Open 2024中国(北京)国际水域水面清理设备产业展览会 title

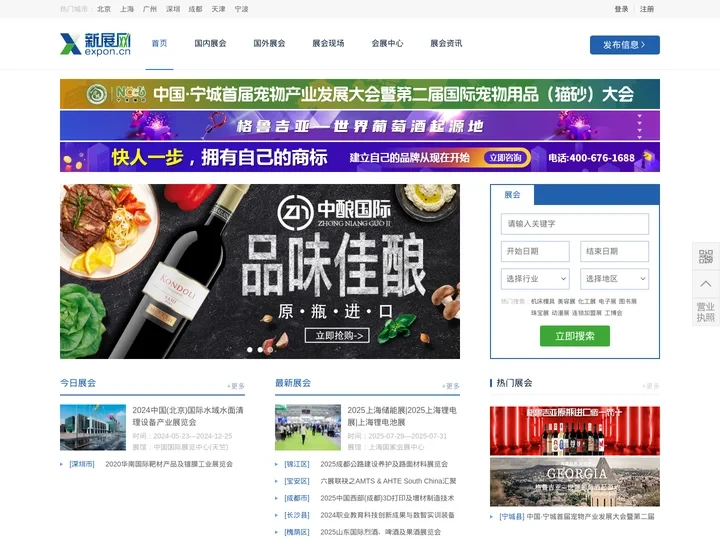tap(188, 416)
